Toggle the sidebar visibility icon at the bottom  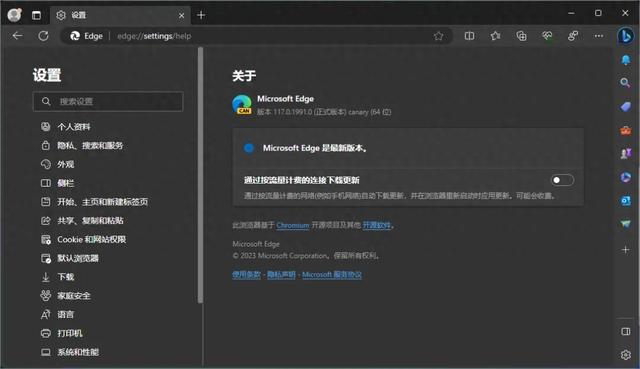(625, 331)
